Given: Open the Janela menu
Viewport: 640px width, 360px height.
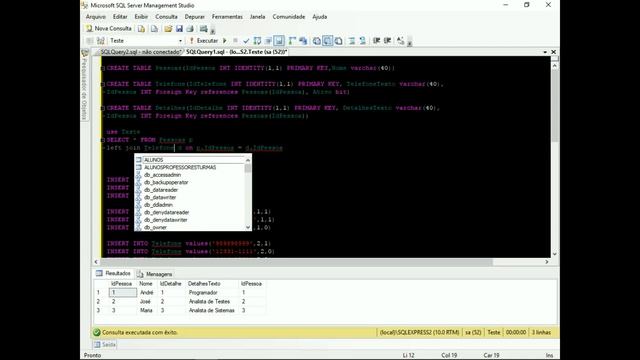Looking at the screenshot, I should [258, 17].
